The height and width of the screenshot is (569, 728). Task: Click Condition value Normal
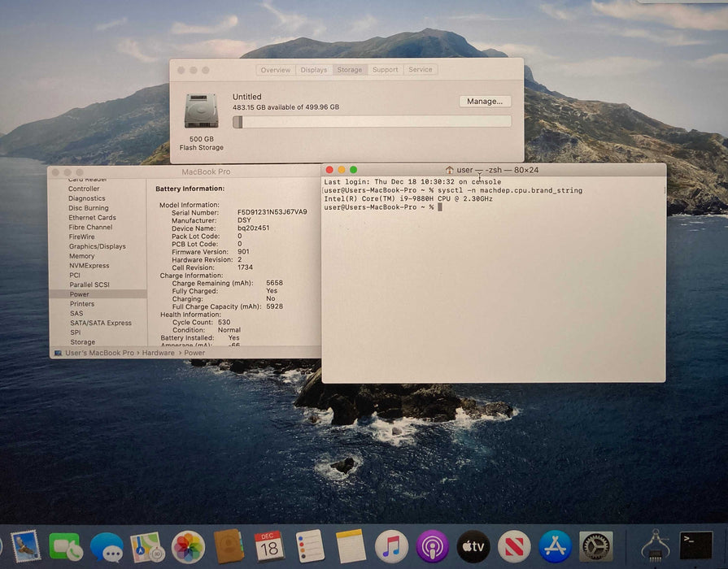point(229,330)
